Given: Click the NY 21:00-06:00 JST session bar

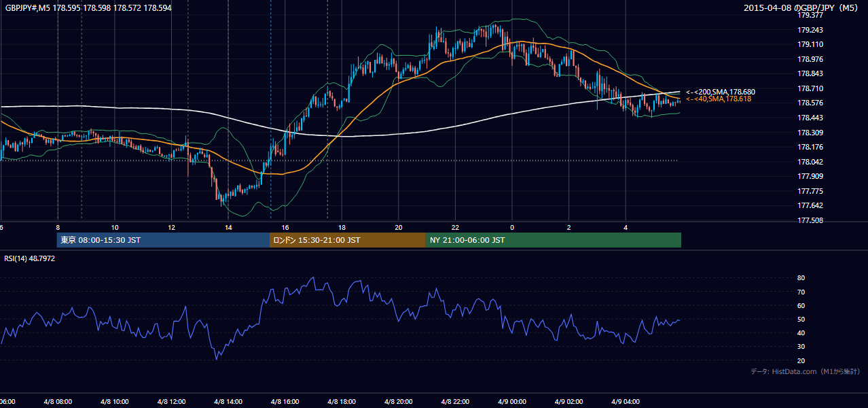Looking at the screenshot, I should (x=554, y=240).
